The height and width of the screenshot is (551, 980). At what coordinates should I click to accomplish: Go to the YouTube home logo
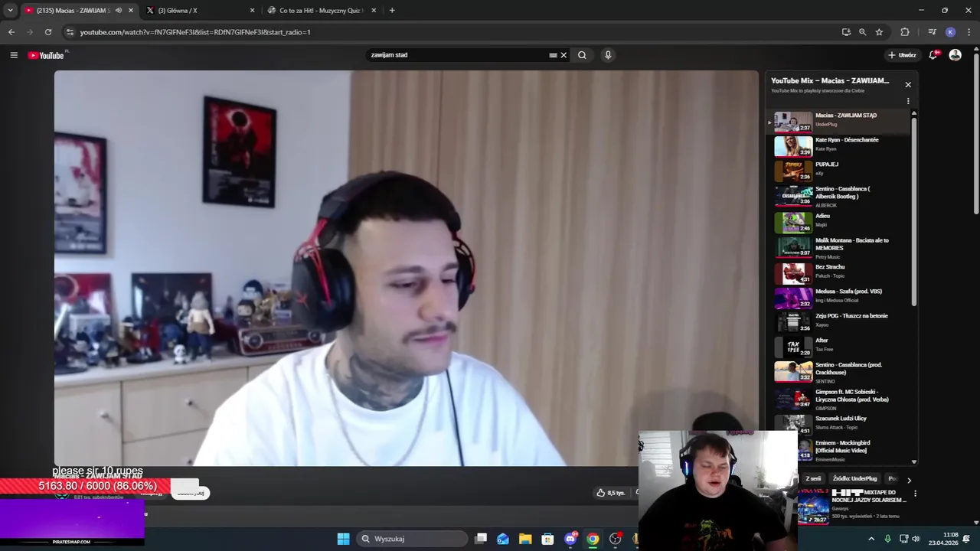[47, 55]
